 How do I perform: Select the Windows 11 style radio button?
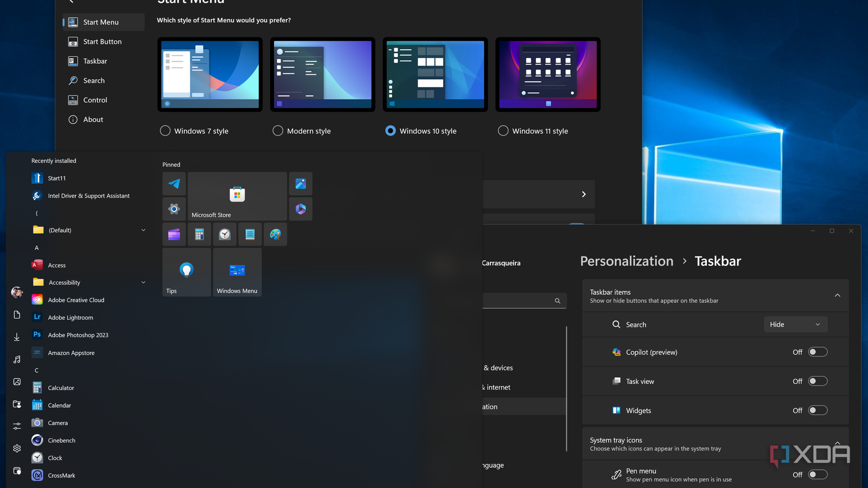pos(503,131)
